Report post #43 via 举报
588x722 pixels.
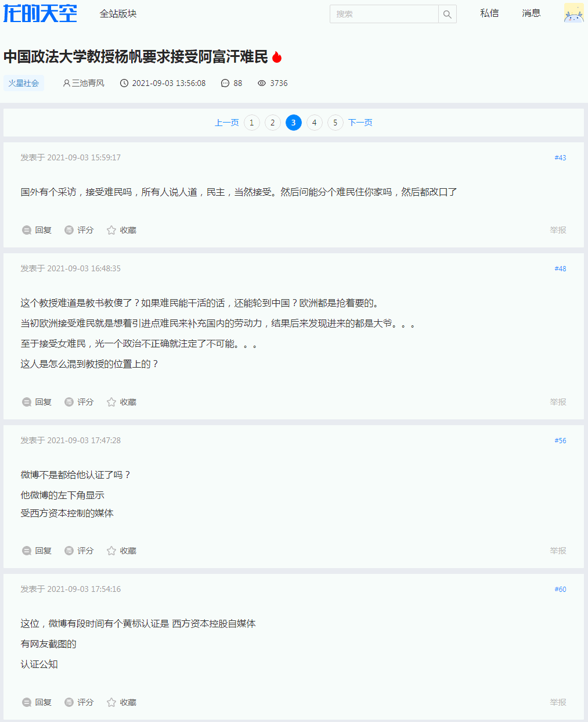[558, 230]
